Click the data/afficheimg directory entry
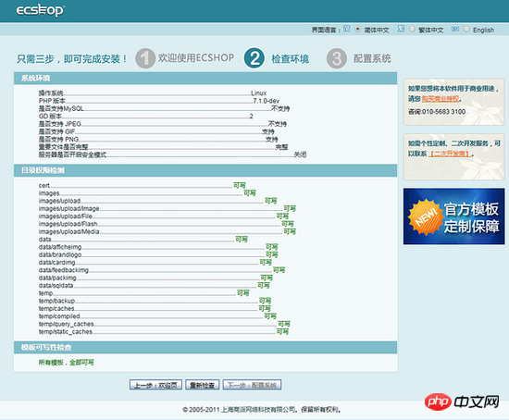 (60, 247)
